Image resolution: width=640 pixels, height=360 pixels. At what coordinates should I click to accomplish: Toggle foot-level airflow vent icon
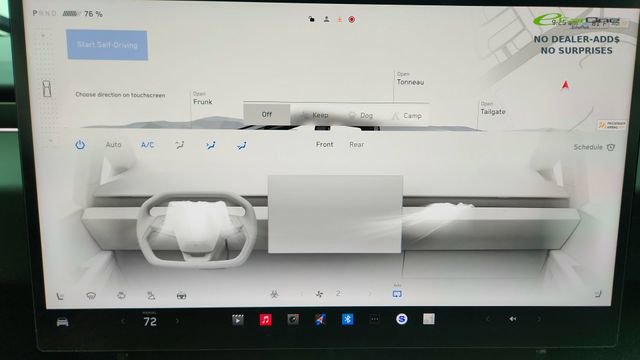point(242,145)
